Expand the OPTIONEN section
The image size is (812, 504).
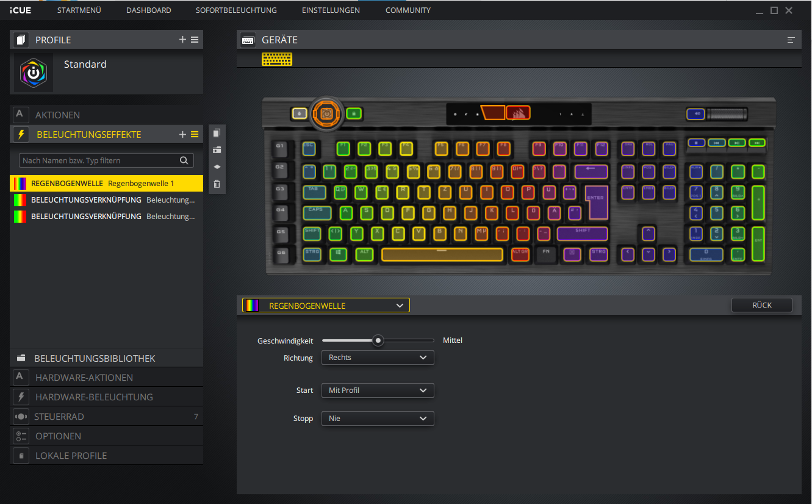point(106,436)
